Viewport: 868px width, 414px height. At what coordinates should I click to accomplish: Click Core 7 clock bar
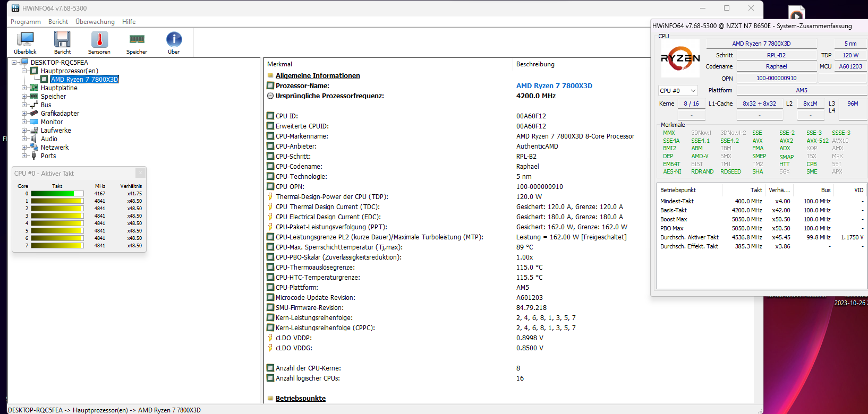57,246
